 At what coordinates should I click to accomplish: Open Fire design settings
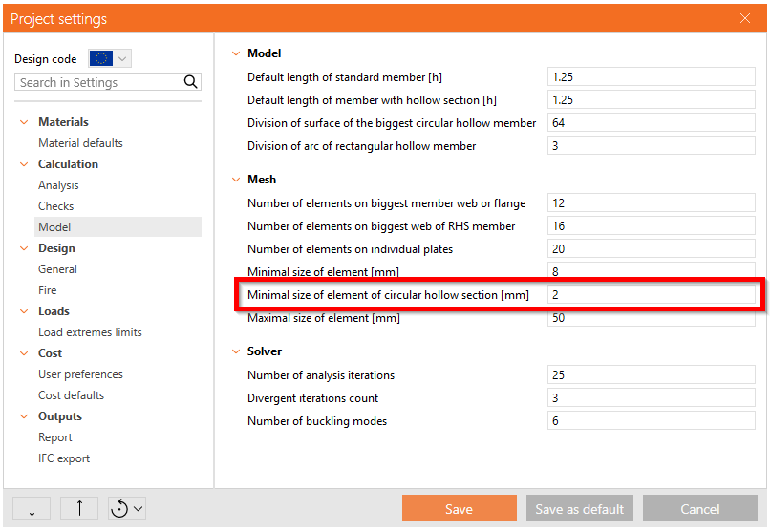click(47, 290)
